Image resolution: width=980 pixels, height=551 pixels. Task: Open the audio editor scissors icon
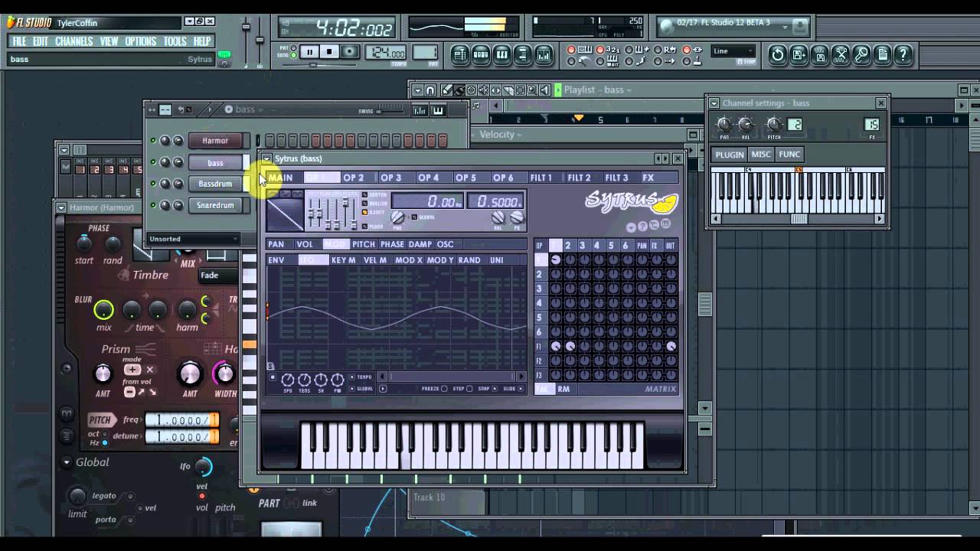(841, 54)
